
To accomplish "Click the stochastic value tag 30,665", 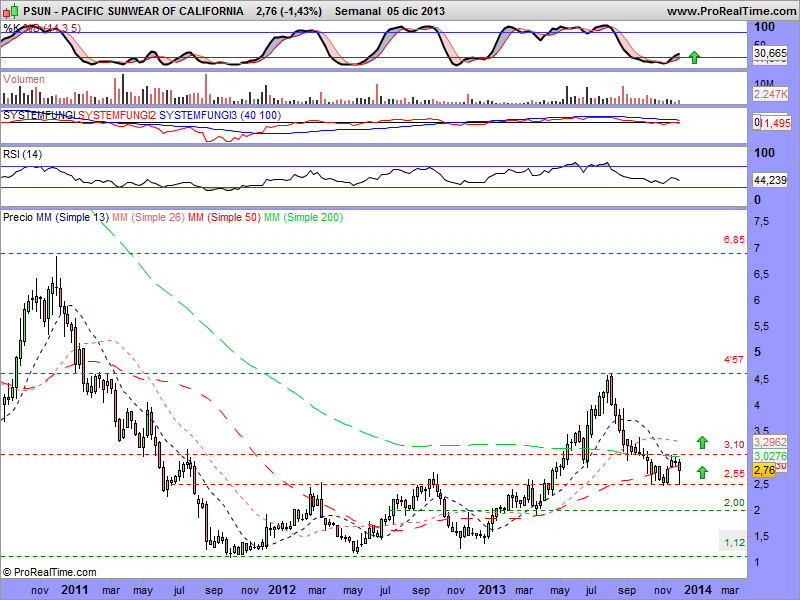I will (770, 53).
